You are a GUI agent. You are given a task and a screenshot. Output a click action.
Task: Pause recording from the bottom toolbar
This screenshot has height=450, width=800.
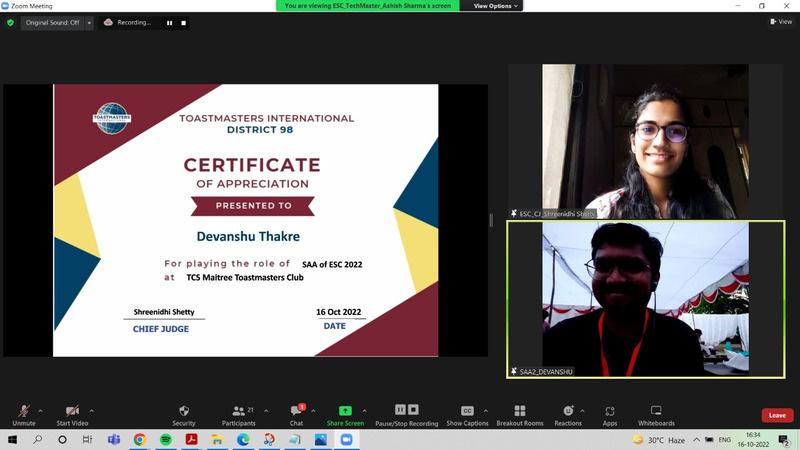(x=401, y=409)
